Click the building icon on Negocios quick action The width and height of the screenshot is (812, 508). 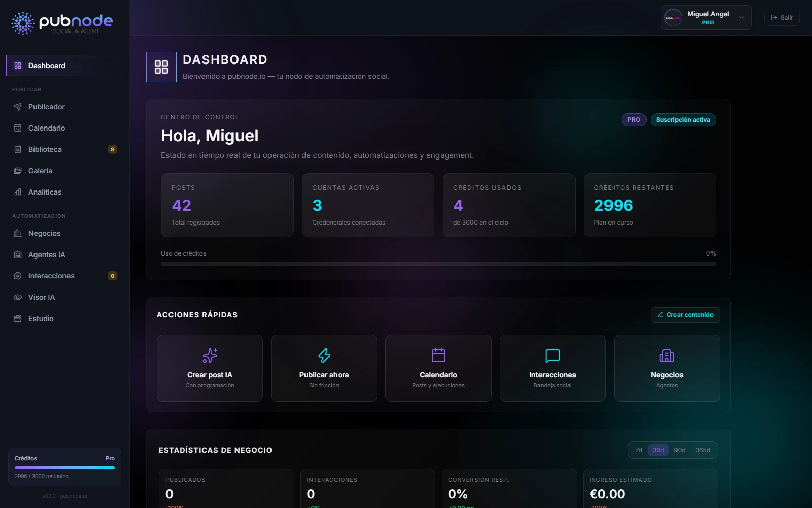(x=667, y=356)
